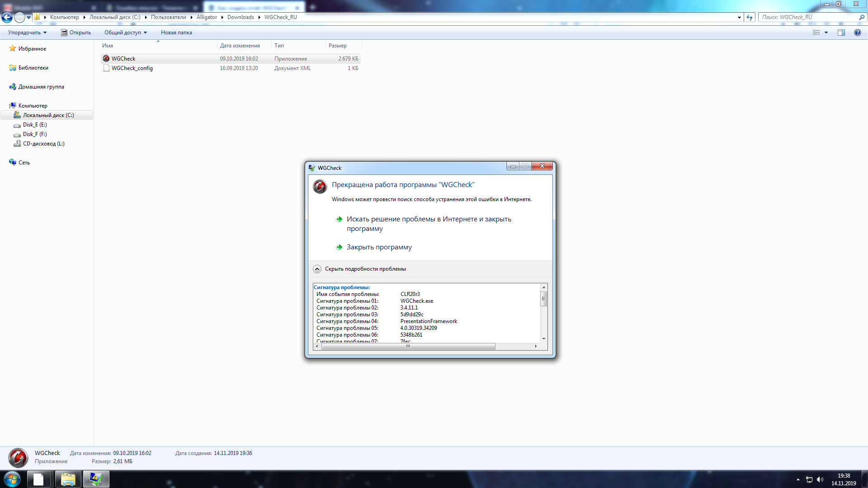Toggle the preview pane icon
The image size is (868, 488).
pyautogui.click(x=841, y=33)
